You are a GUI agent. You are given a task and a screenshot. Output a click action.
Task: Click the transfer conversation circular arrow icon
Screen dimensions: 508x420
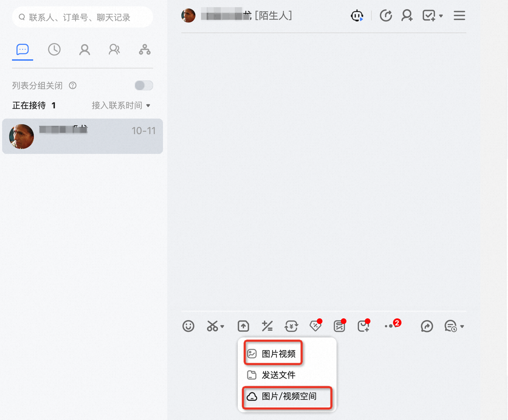pos(386,16)
